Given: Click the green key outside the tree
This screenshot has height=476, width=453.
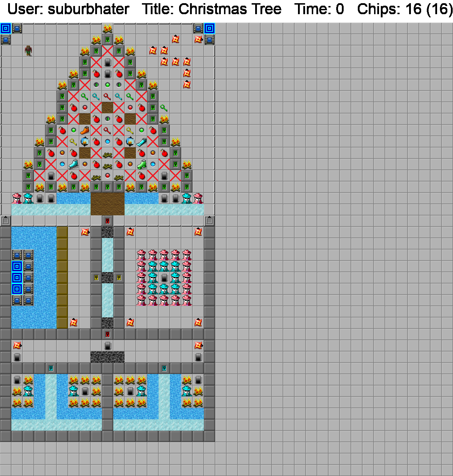Looking at the screenshot, I should pyautogui.click(x=164, y=108).
